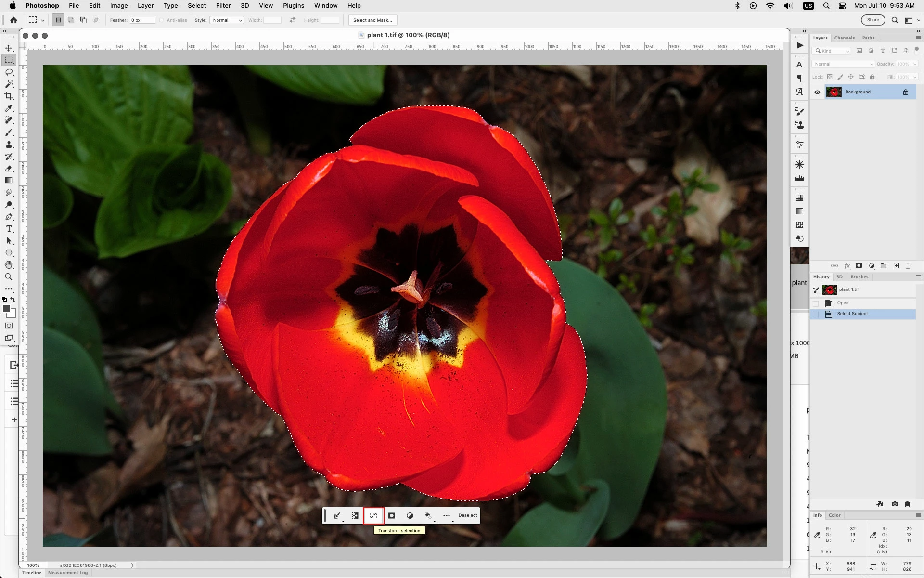This screenshot has height=578, width=924.
Task: Select the Horizontal Type tool
Action: (9, 229)
